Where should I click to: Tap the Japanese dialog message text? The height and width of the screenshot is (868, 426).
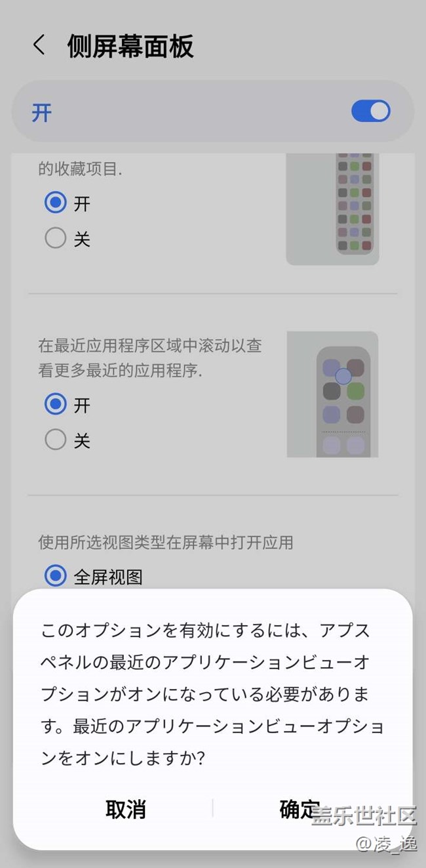(x=212, y=694)
